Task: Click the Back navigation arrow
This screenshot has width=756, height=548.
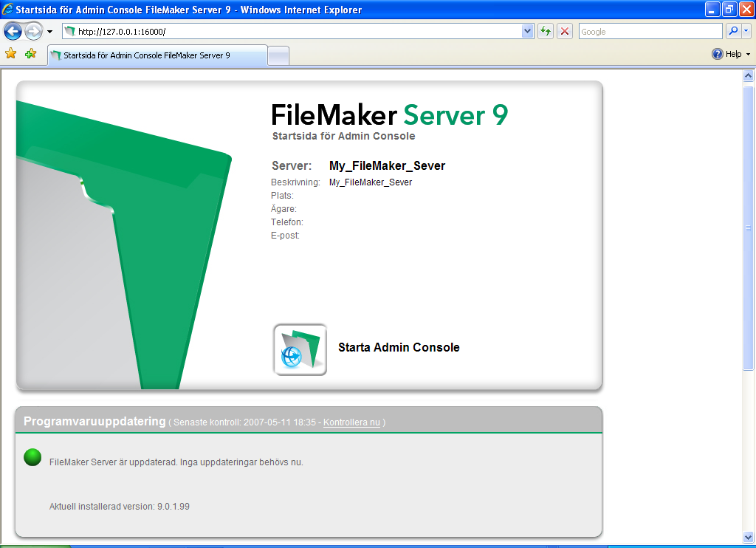Action: [13, 32]
